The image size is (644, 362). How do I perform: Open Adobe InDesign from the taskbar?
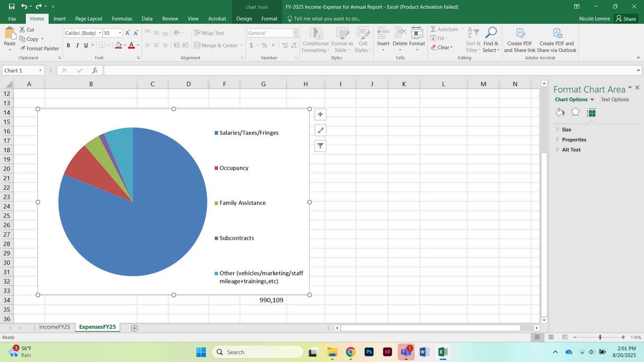pos(387,352)
